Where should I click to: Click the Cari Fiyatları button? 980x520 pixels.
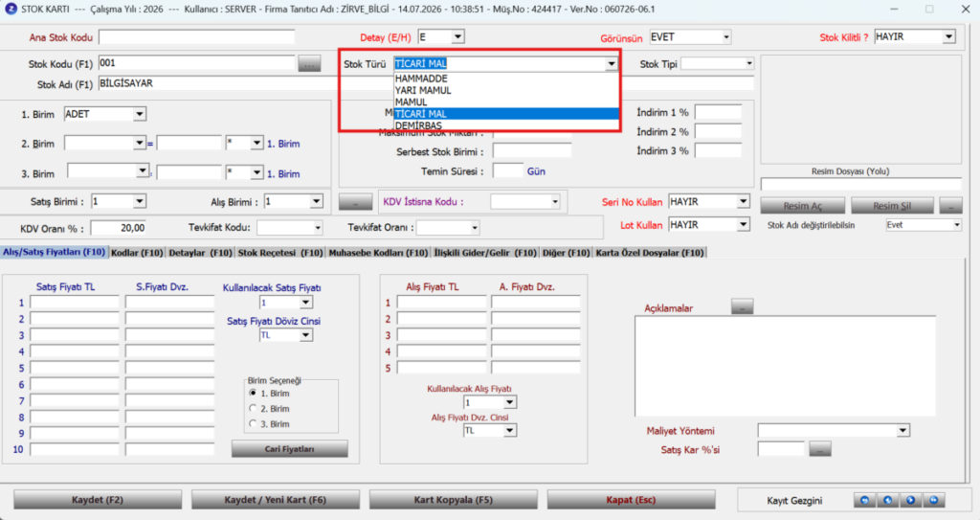point(289,449)
